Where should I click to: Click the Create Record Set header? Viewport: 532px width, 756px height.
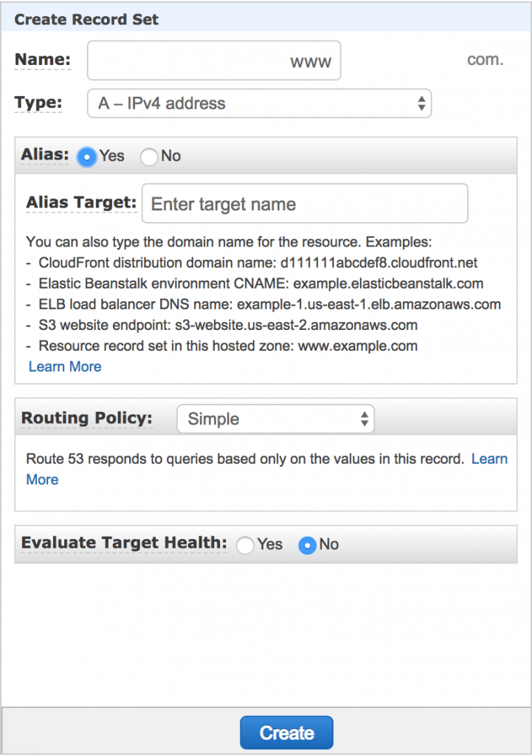pos(86,19)
